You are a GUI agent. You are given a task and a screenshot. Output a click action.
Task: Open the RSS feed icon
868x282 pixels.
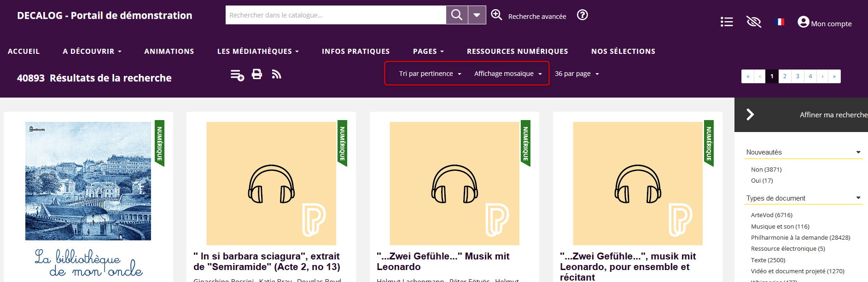click(x=276, y=74)
